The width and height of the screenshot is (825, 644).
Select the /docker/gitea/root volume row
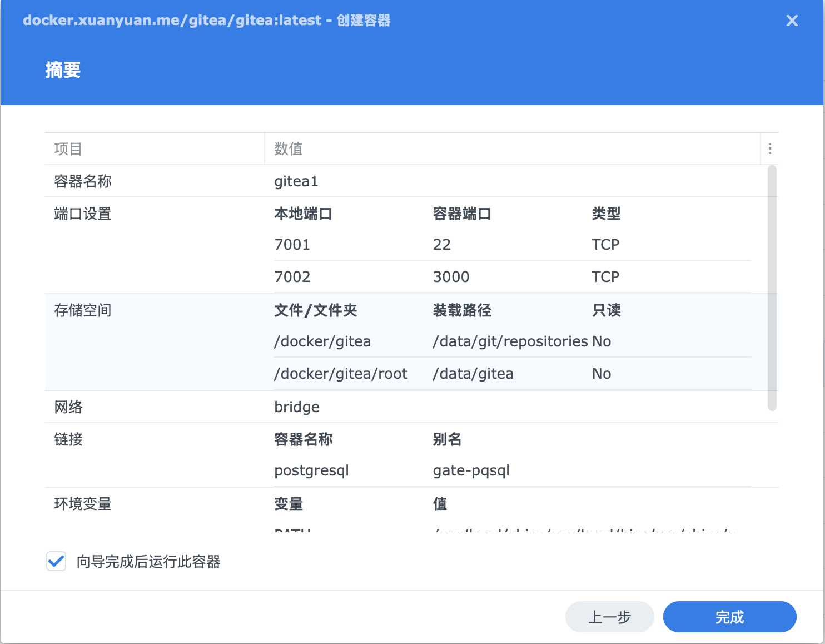341,374
